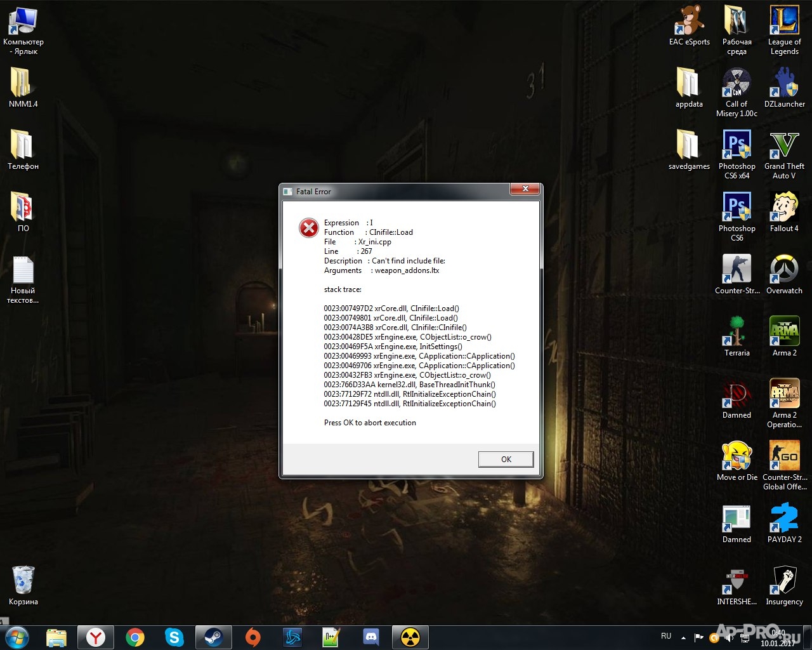Click the RU language indicator

666,636
